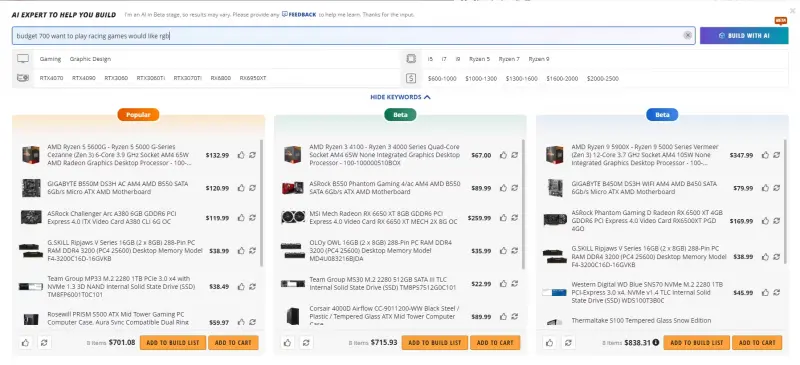Swap the ASRock Challenger Arc A380 card
The width and height of the screenshot is (800, 365).
point(253,217)
